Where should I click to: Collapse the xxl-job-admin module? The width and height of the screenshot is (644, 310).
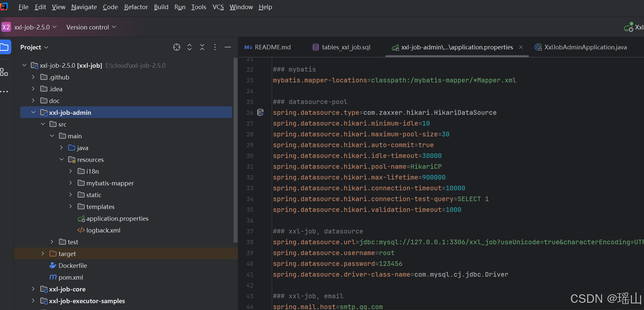click(33, 112)
